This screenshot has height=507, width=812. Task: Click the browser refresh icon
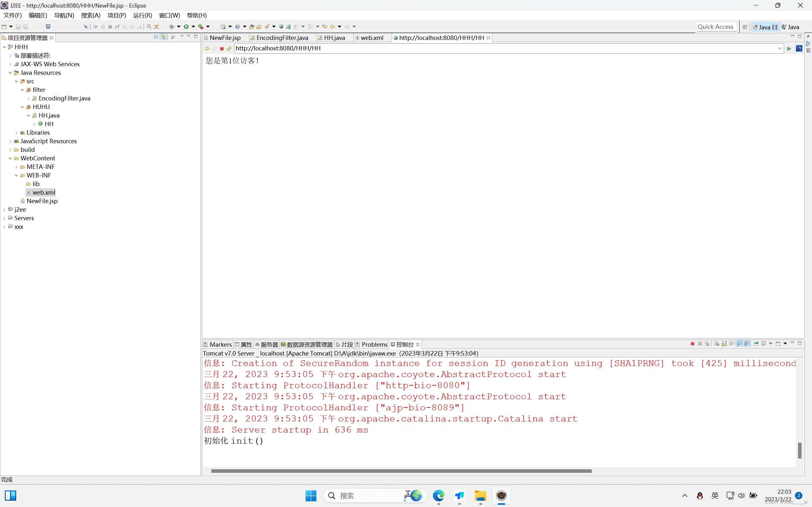coord(229,48)
